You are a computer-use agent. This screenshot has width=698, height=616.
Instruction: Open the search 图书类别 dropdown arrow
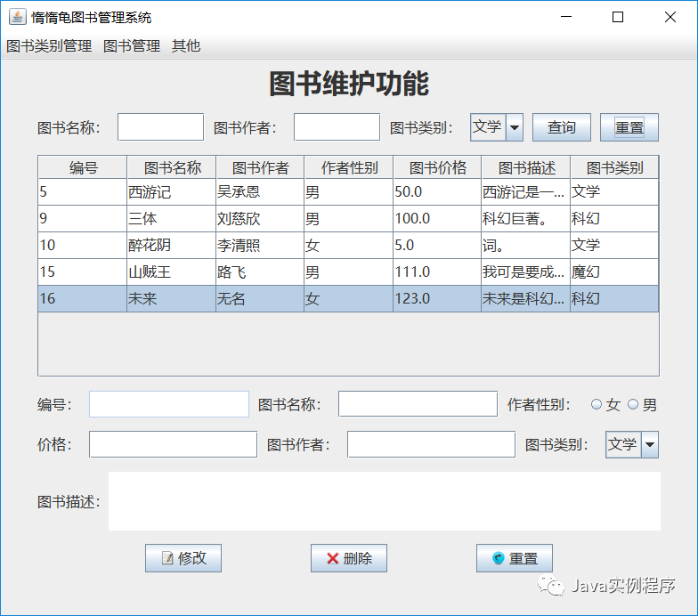tap(515, 128)
